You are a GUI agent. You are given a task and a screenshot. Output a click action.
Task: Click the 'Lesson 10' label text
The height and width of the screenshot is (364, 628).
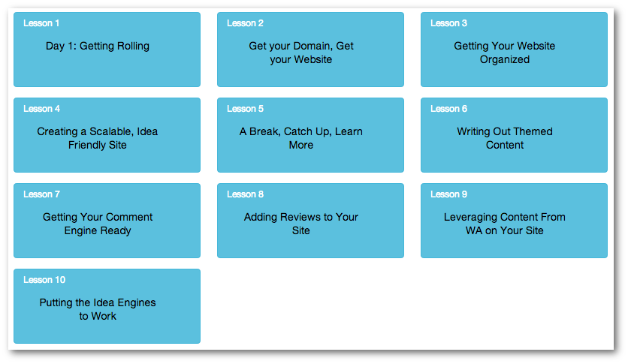pos(44,280)
